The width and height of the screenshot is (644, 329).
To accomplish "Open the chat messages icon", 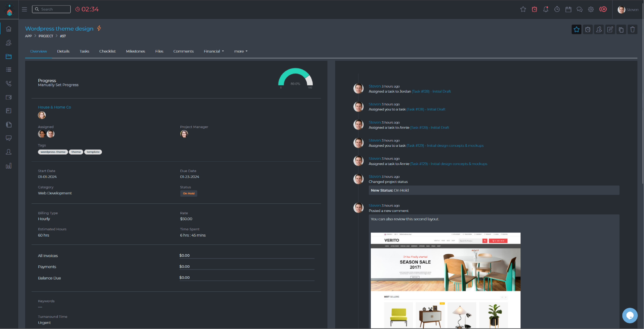I will point(580,9).
